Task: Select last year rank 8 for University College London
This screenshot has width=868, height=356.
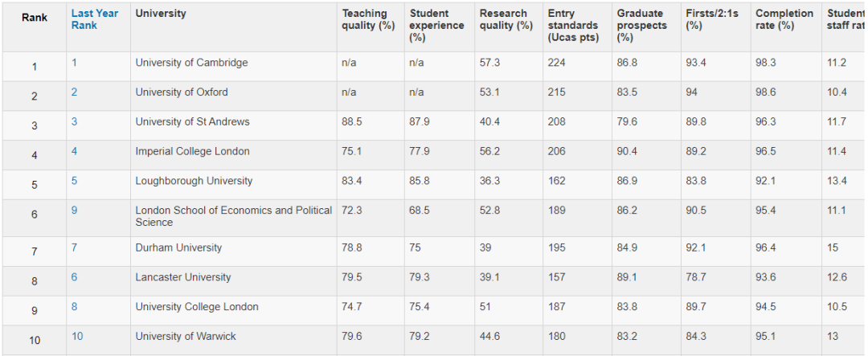Action: [x=74, y=306]
